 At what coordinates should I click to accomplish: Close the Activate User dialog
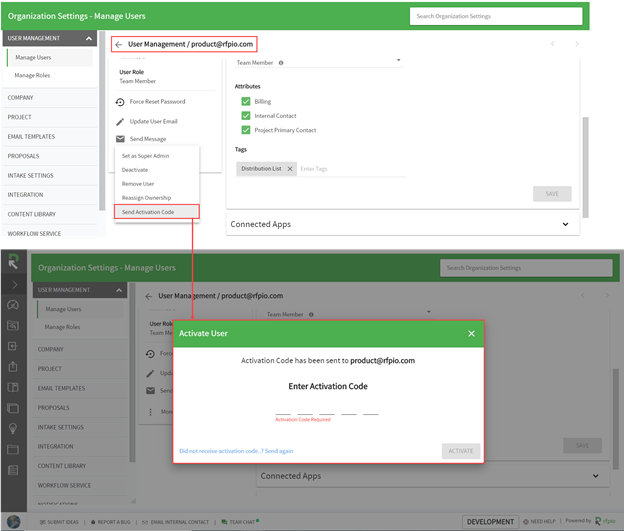[472, 334]
